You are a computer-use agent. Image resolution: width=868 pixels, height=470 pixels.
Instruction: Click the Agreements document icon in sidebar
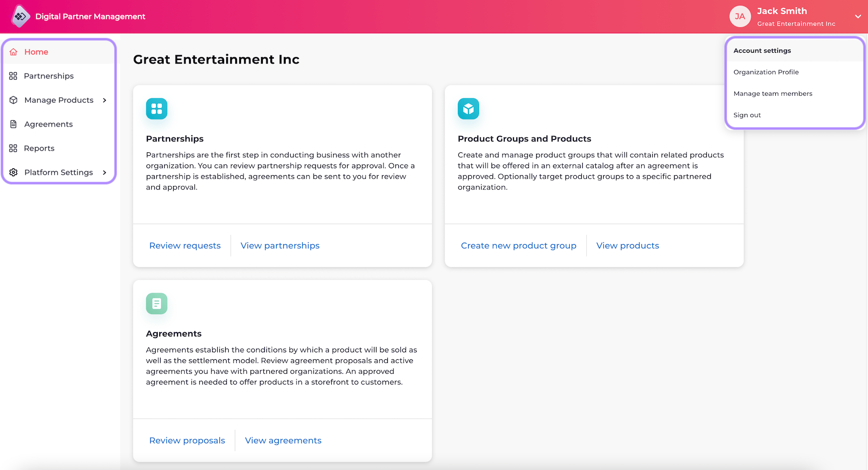click(13, 124)
